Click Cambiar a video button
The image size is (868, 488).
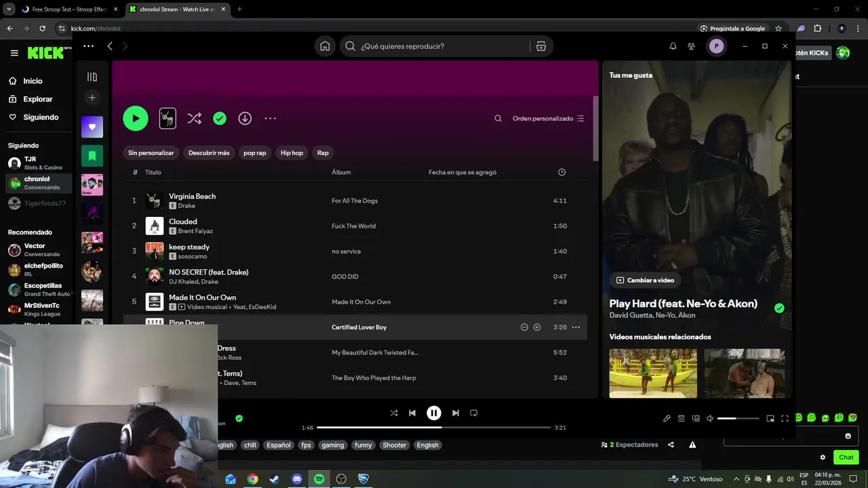(645, 280)
